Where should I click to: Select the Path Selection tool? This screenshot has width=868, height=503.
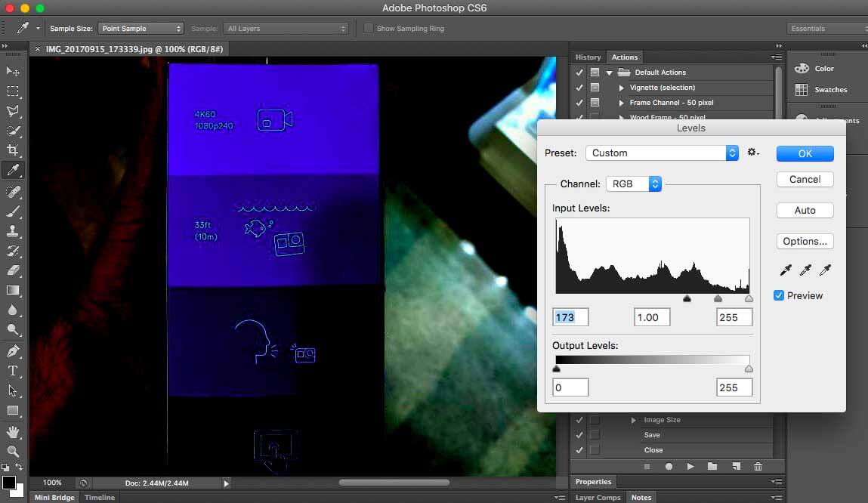tap(13, 390)
